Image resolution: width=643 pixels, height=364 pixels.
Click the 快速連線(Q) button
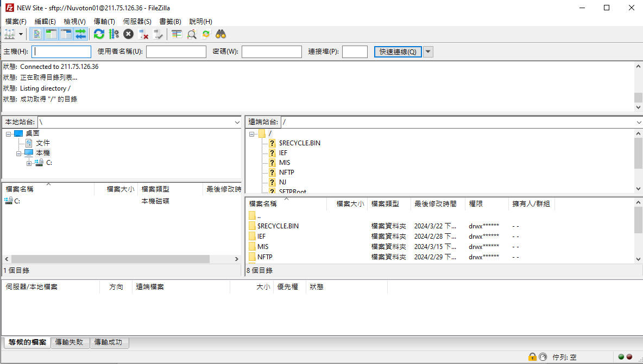(398, 52)
